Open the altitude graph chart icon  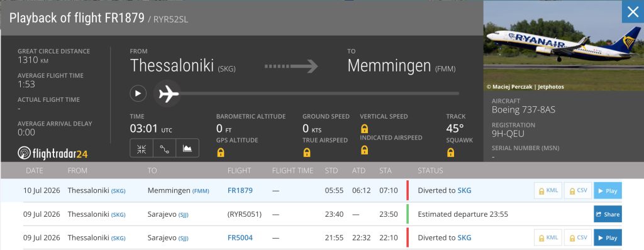coord(187,148)
